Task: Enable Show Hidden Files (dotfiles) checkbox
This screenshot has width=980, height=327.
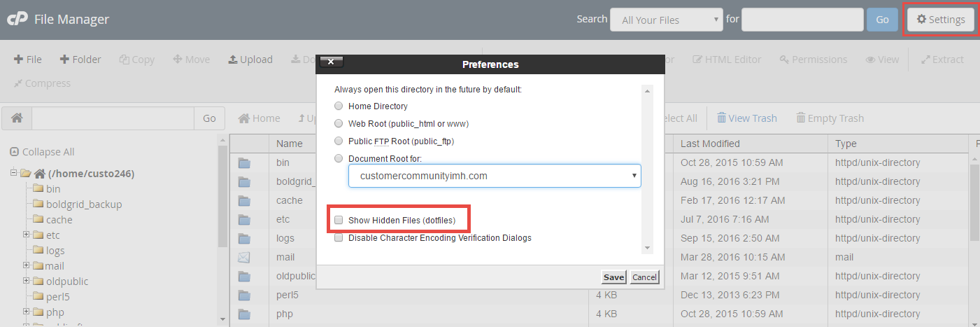Action: (339, 220)
